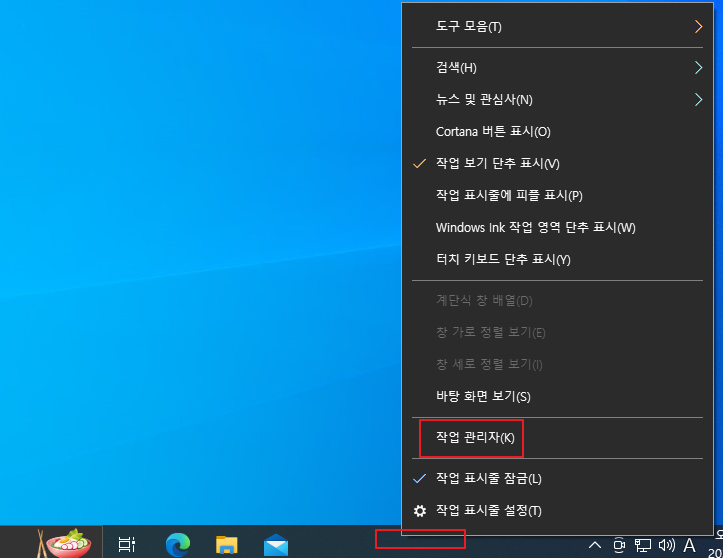This screenshot has height=558, width=723.
Task: Show hidden system tray icons
Action: click(x=595, y=546)
